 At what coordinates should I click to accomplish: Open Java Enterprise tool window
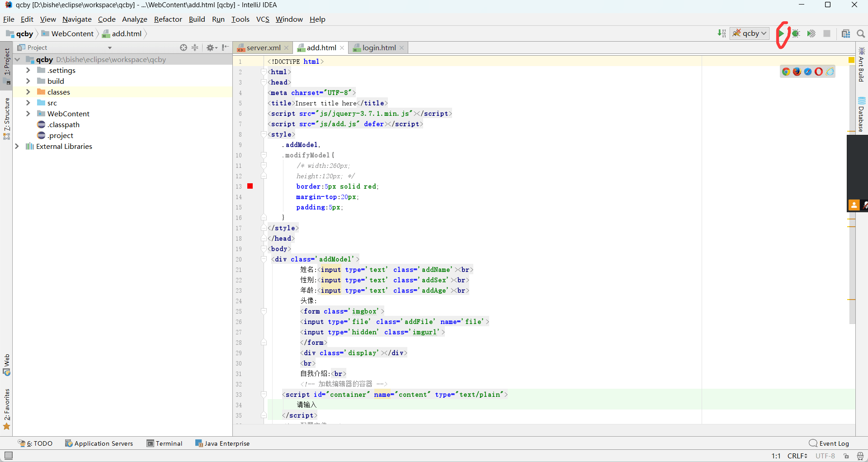pyautogui.click(x=222, y=443)
